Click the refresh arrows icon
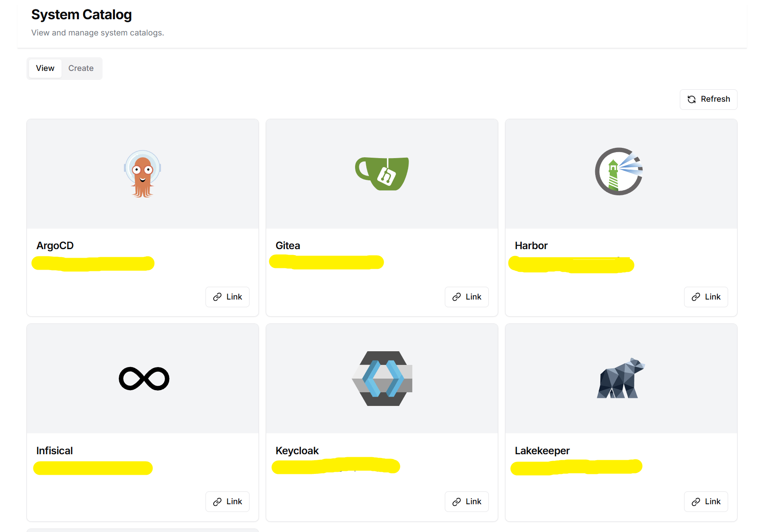 [691, 100]
